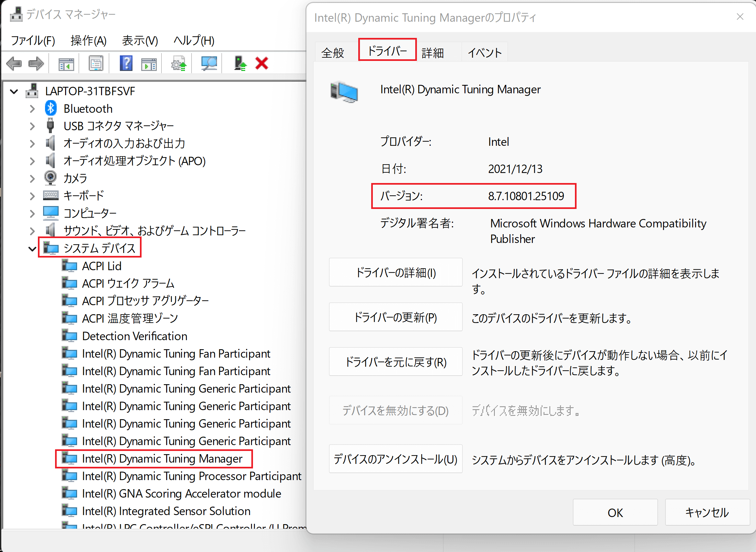Click the ドライバーの詳細(I) button
Screen dimensions: 756x552
click(395, 272)
